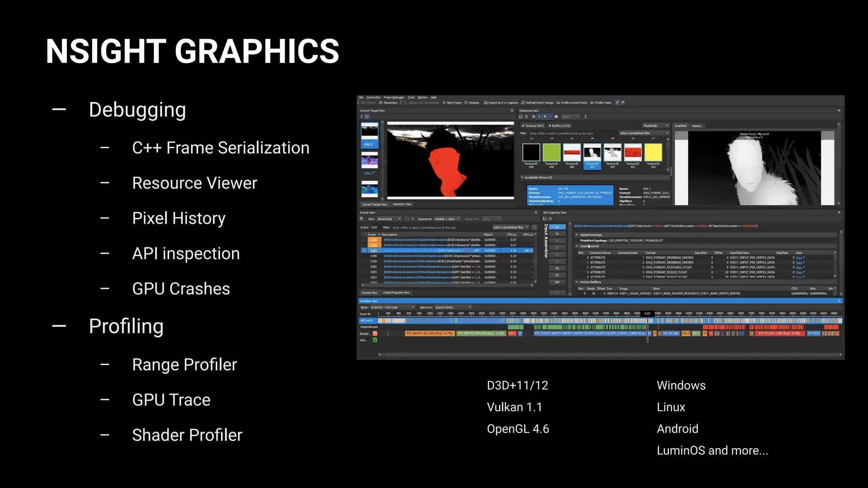
Task: Click Export as C++ Capture
Action: tap(501, 103)
